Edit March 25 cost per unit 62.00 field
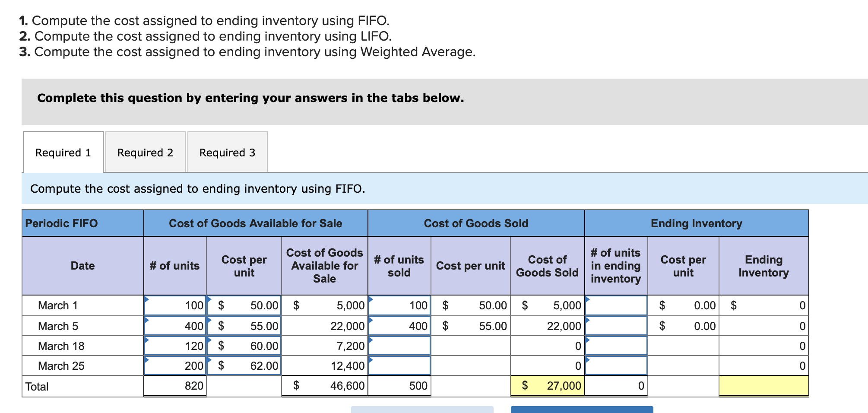Viewport: 868px width, 413px height. [x=244, y=365]
